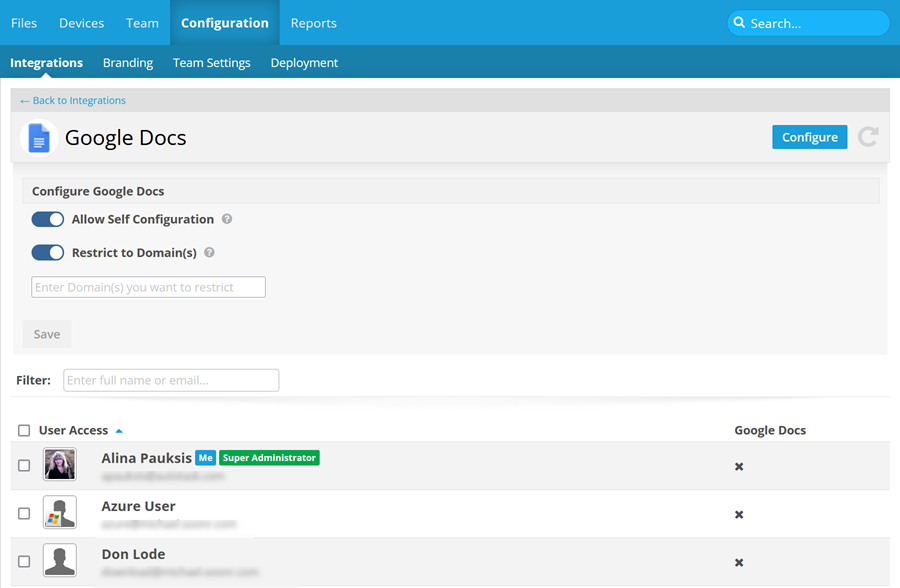Click the X icon in Don Lode row

[x=739, y=563]
